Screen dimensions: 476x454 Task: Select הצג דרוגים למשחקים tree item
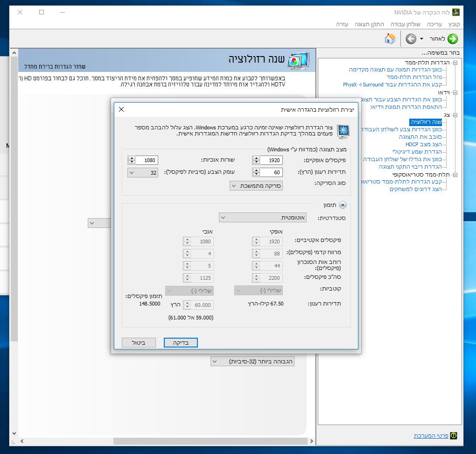(x=416, y=189)
